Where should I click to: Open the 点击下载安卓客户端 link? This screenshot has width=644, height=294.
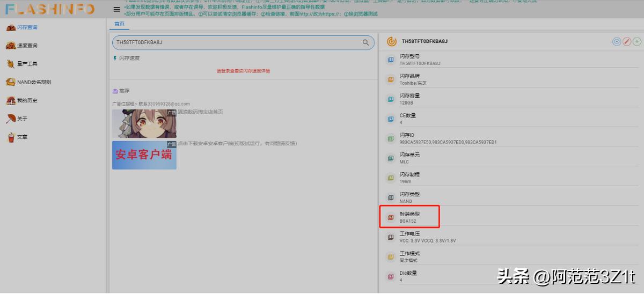[x=237, y=144]
